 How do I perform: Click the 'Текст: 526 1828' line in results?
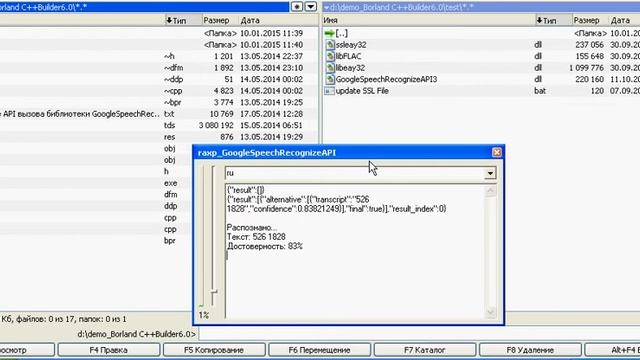point(256,237)
